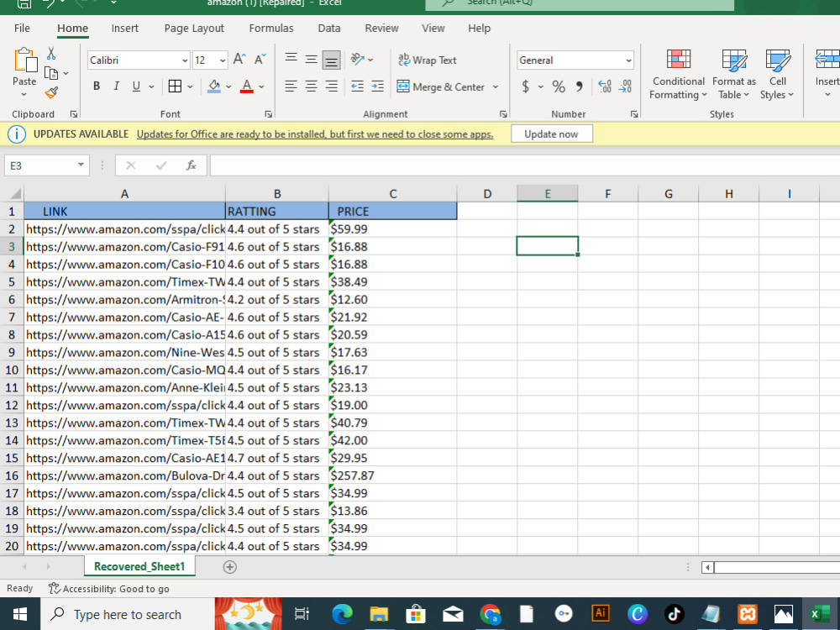Align cell text to the left
The width and height of the screenshot is (840, 630).
point(291,87)
